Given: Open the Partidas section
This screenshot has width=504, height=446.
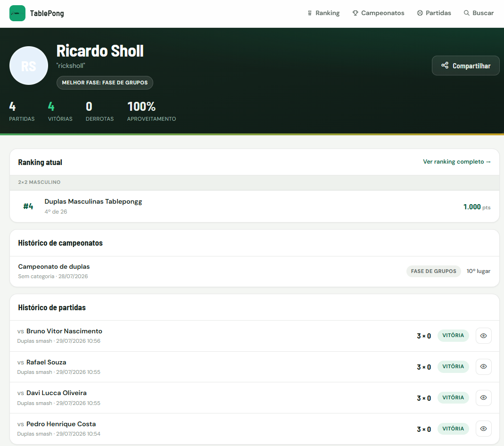Looking at the screenshot, I should (434, 13).
